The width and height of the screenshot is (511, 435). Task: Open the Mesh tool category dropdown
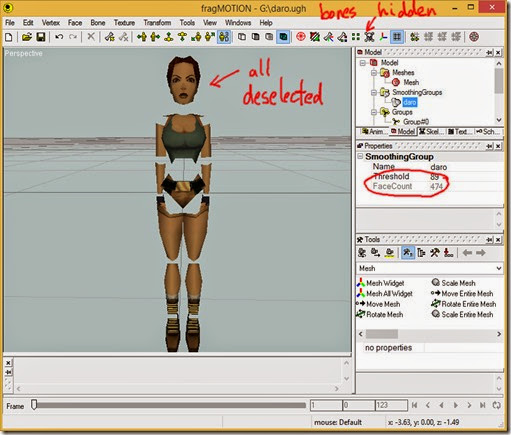tap(499, 268)
